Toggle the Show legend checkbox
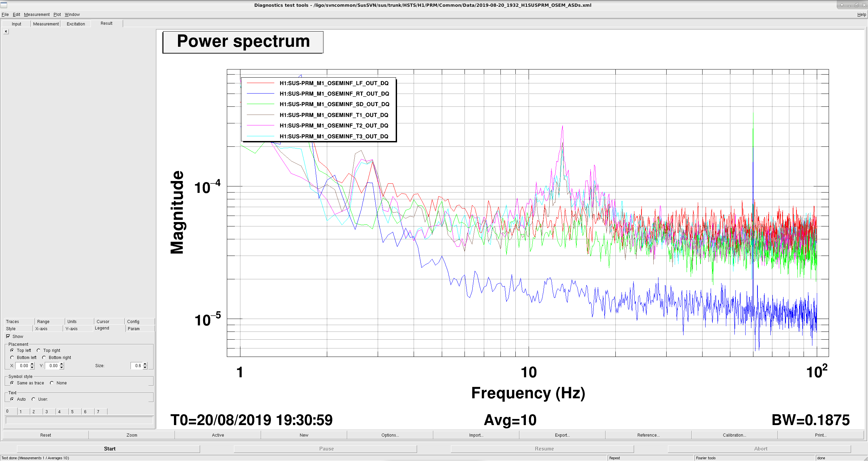 click(8, 336)
